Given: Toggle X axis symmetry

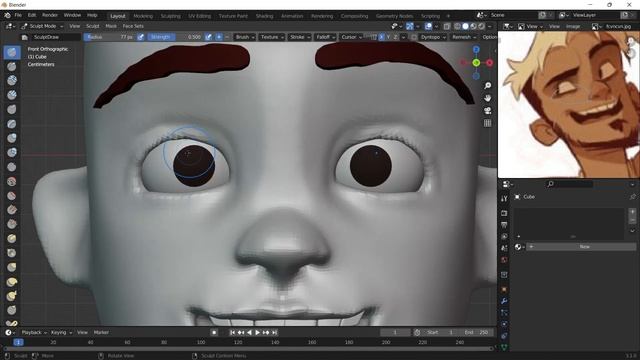Looking at the screenshot, I should tap(381, 37).
